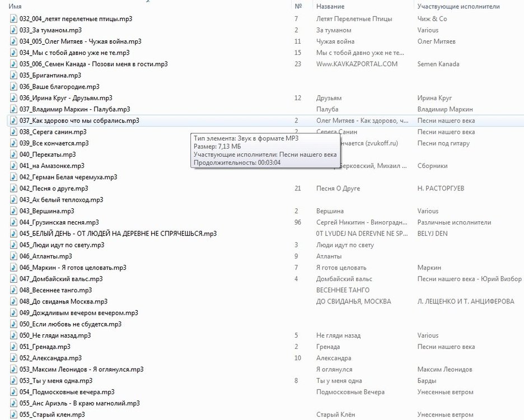
Task: Click the audio icon of 051_Гренада.mp3
Action: point(14,347)
